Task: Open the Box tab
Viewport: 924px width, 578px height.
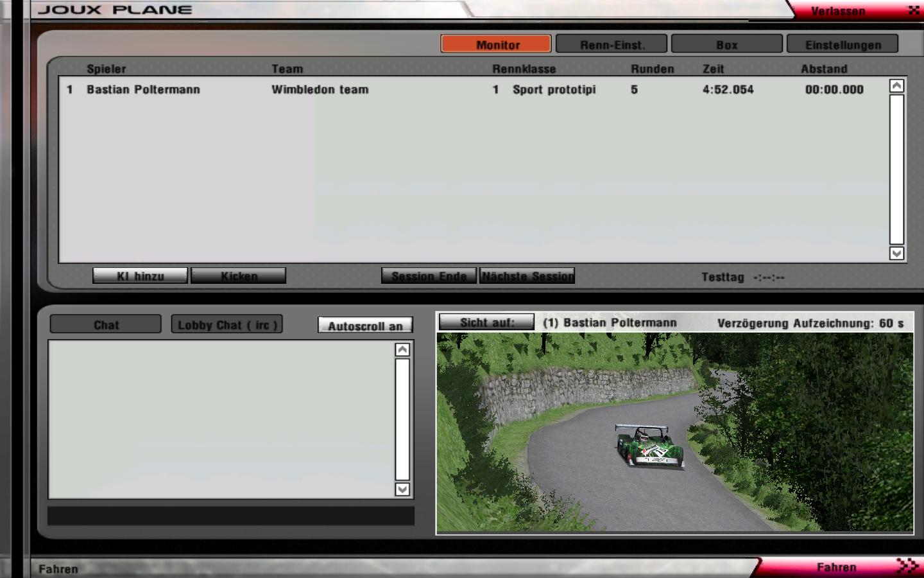Action: 726,44
